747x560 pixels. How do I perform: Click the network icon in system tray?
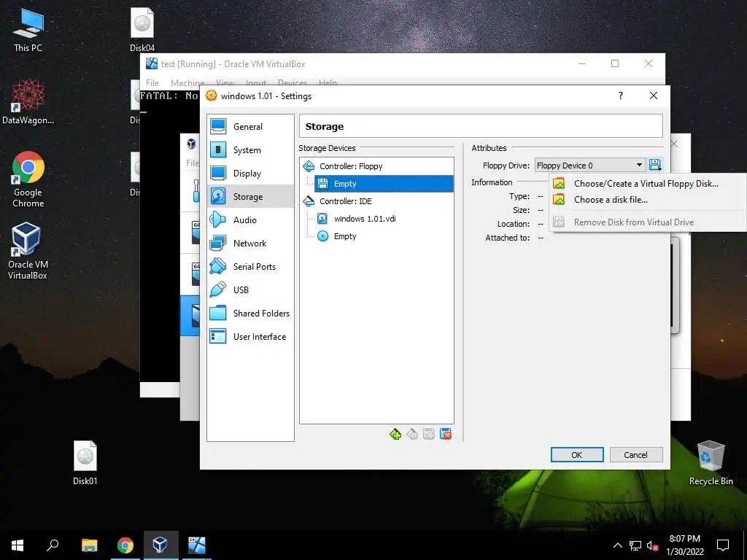pyautogui.click(x=635, y=545)
